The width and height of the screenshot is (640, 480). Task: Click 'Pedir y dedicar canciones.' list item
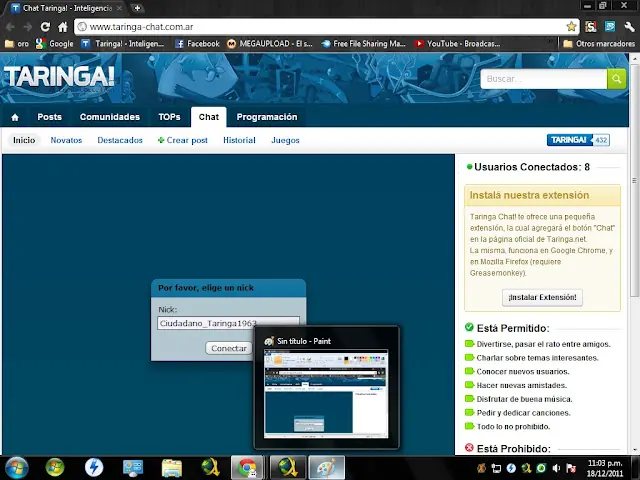tap(523, 413)
